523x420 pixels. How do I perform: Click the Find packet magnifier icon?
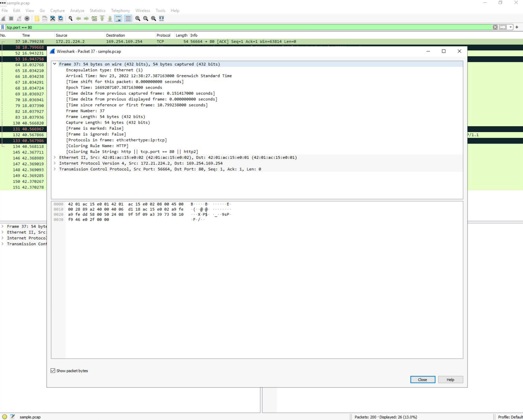[70, 19]
